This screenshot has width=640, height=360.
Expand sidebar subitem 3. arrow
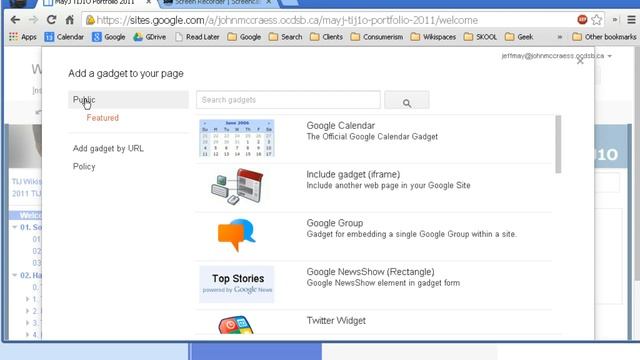(27, 323)
